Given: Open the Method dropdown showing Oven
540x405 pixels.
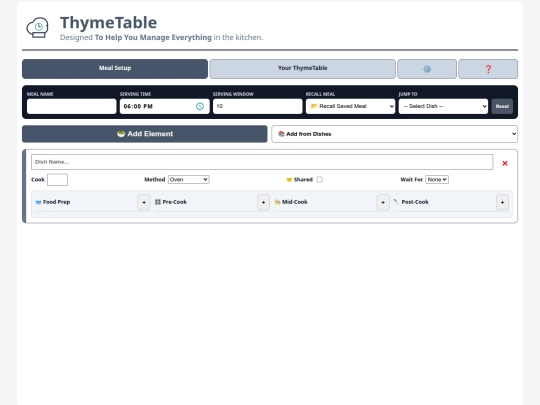Looking at the screenshot, I should pyautogui.click(x=188, y=179).
